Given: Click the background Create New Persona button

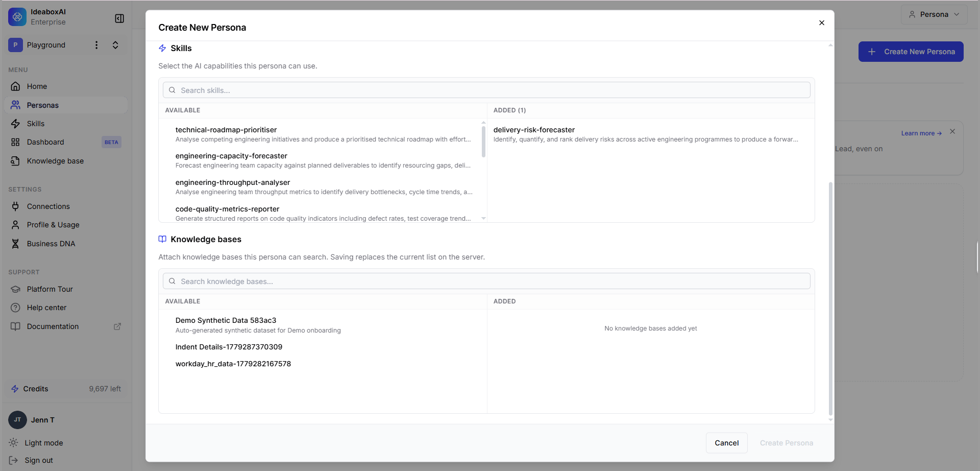Looking at the screenshot, I should click(911, 52).
